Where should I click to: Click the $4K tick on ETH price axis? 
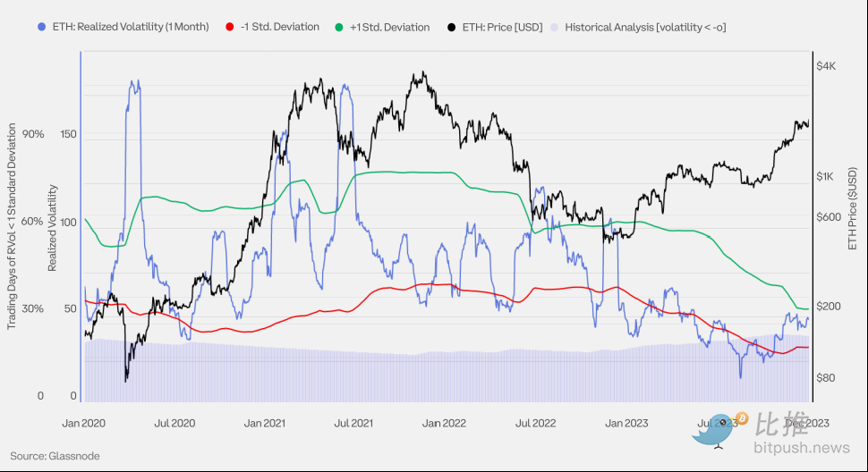(826, 66)
